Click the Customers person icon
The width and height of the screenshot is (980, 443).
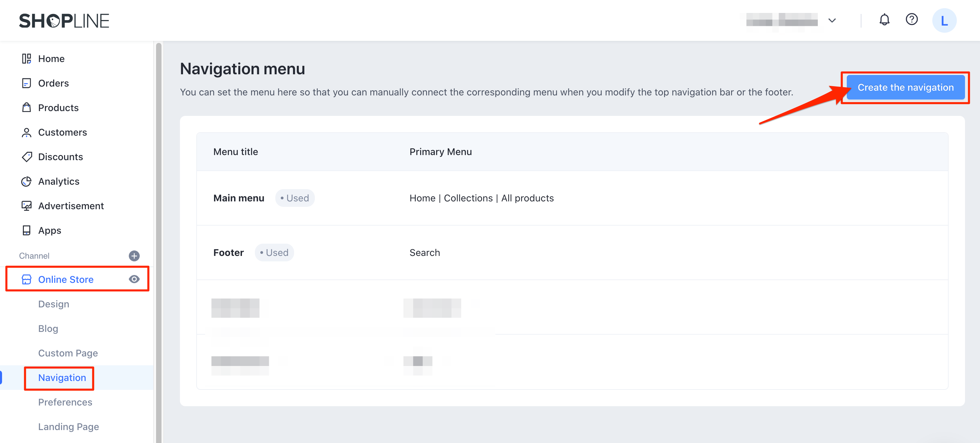coord(26,133)
